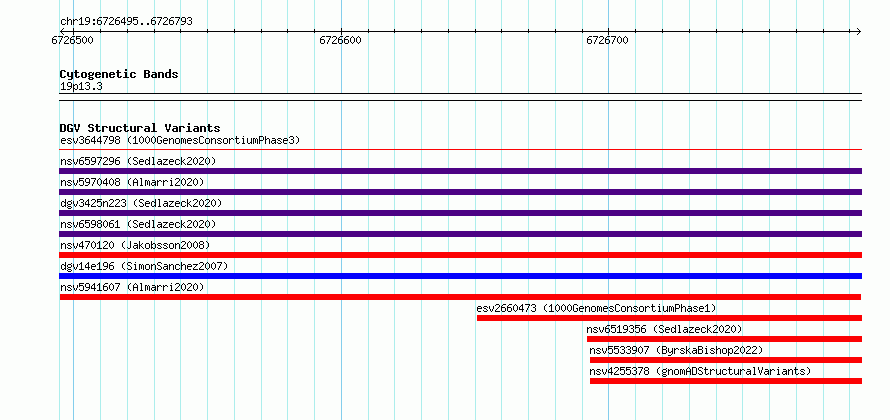Open nsv5533907 (ByrskaBishop2022) label

676,350
